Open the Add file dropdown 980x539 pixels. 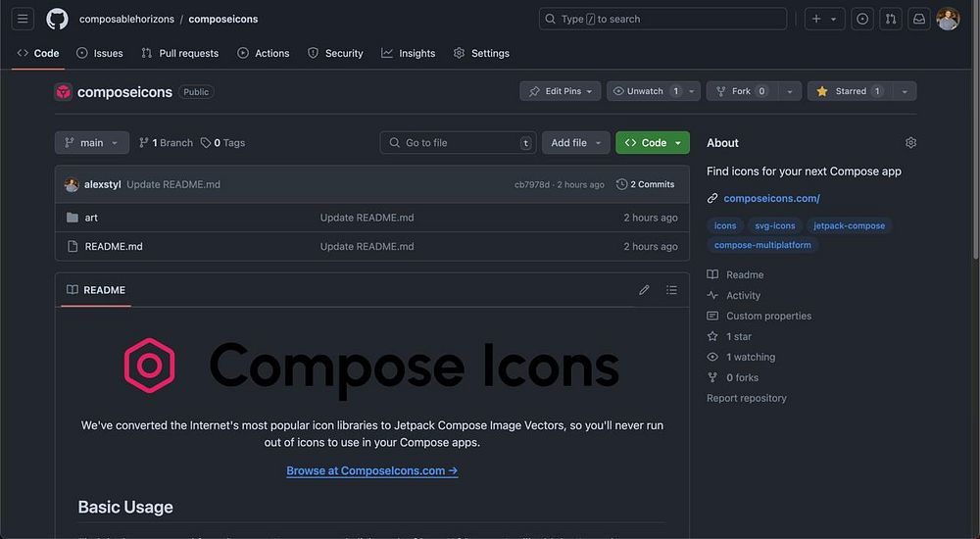[x=575, y=142]
